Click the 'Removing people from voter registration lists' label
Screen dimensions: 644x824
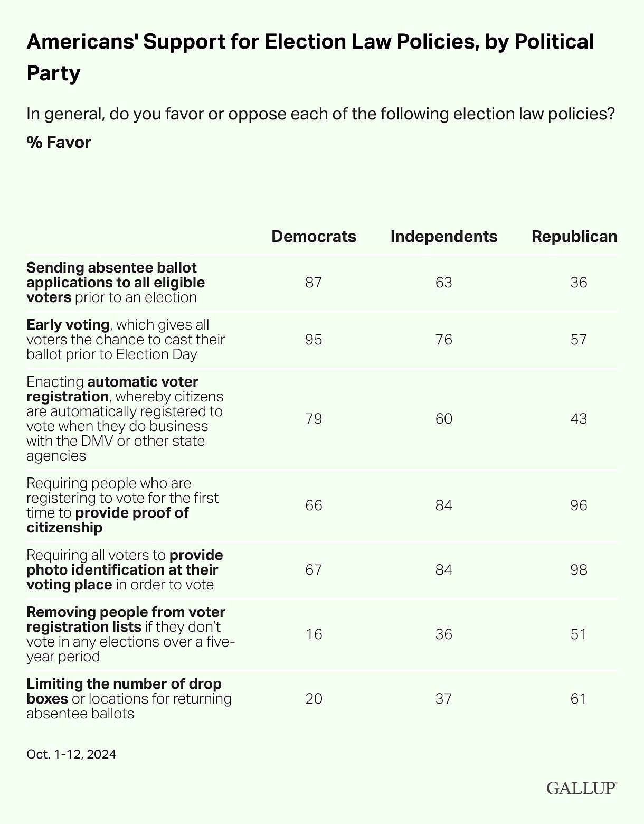131,634
